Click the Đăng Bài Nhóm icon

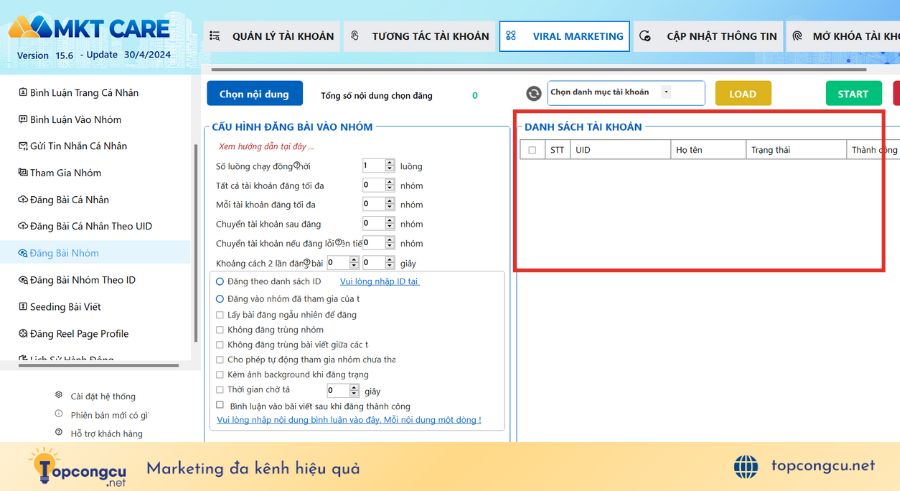tap(23, 253)
